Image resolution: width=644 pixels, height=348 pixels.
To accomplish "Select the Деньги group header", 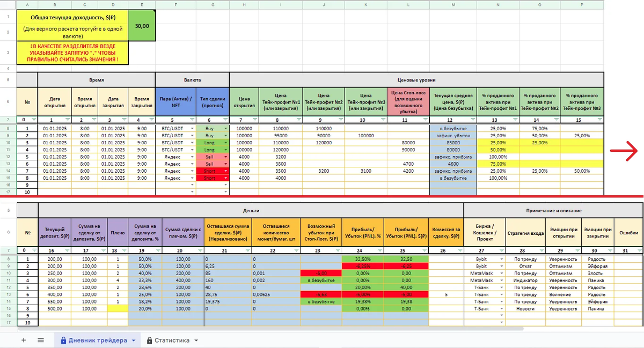I will pos(251,211).
